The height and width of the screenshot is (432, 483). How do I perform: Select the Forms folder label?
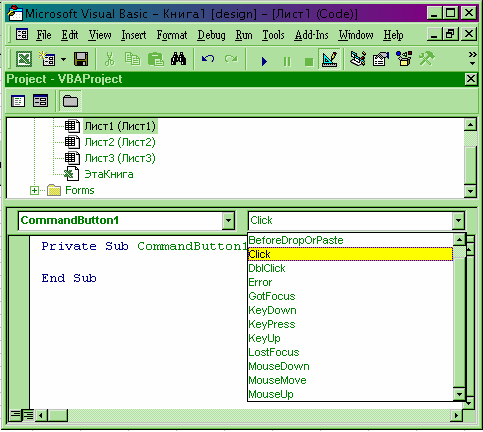click(80, 190)
